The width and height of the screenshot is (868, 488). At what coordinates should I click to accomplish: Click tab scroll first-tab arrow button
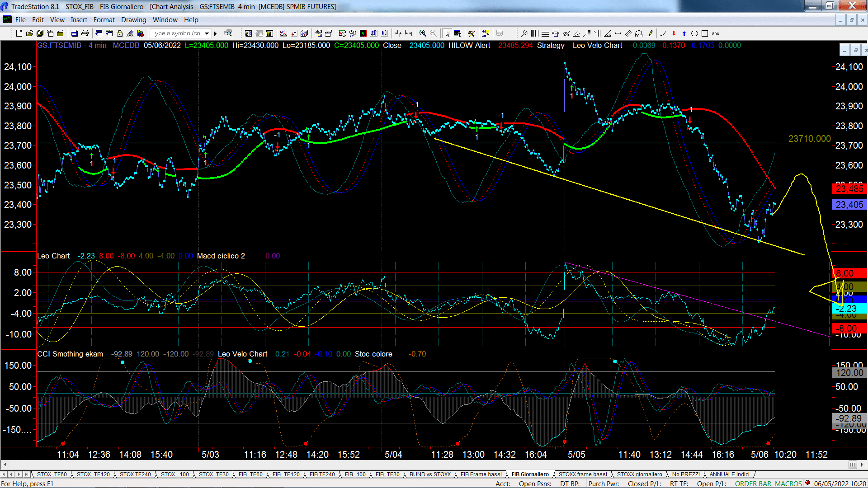(x=4, y=474)
